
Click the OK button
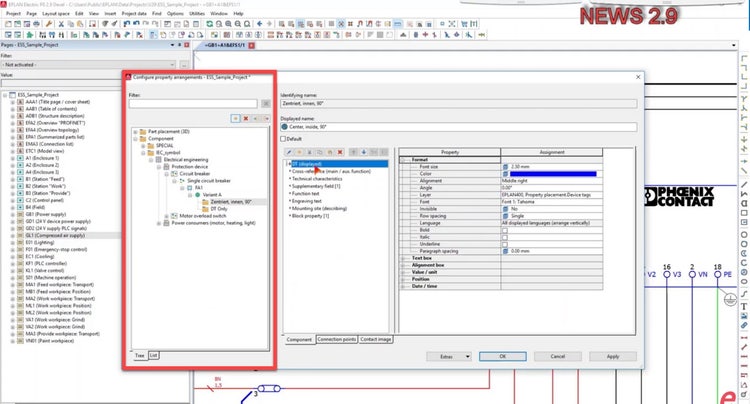501,355
